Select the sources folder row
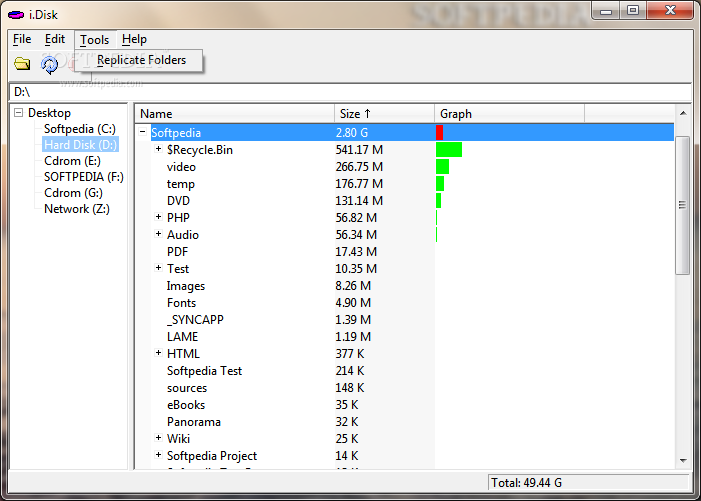This screenshot has height=501, width=701. coord(405,387)
